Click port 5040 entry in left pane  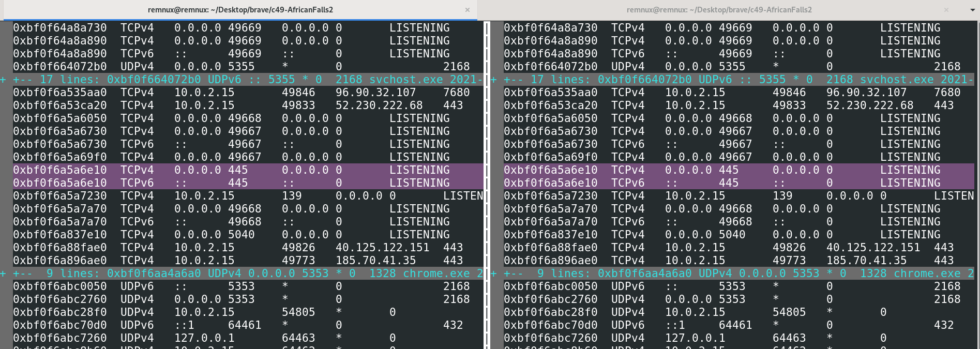pyautogui.click(x=241, y=235)
